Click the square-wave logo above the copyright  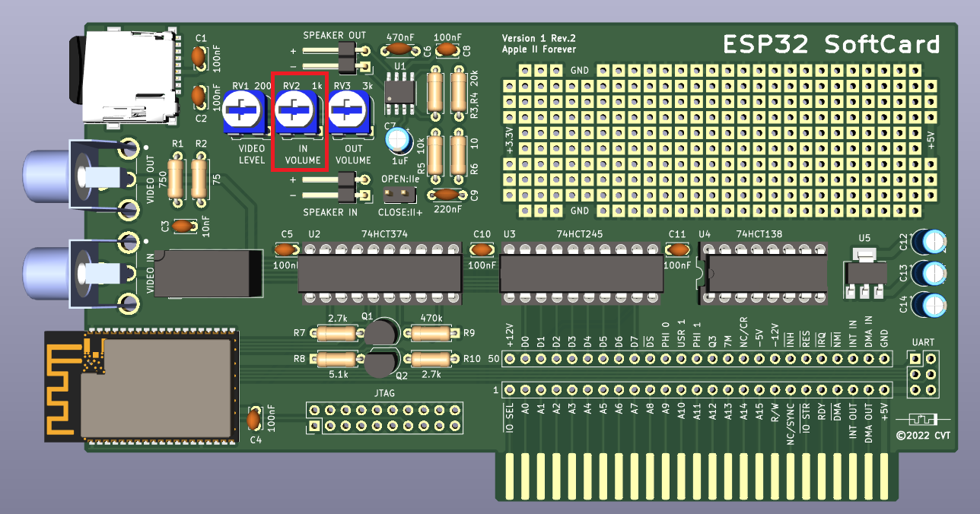point(923,419)
